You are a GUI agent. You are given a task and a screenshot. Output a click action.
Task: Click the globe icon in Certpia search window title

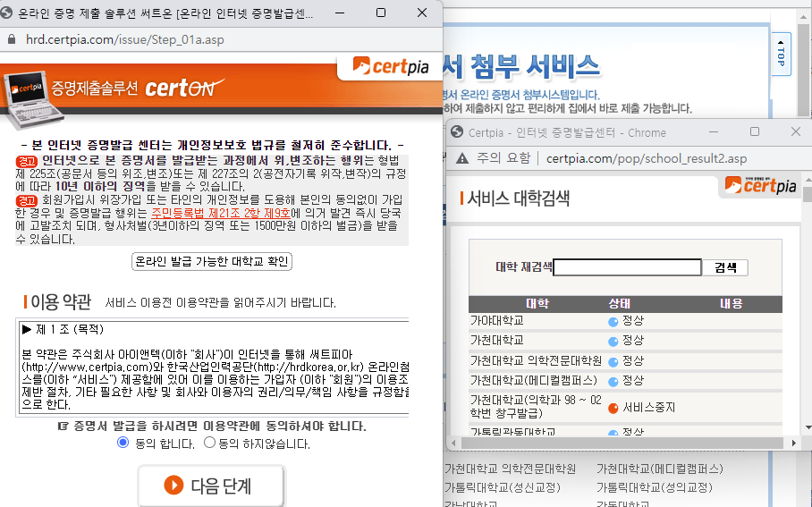(x=457, y=132)
